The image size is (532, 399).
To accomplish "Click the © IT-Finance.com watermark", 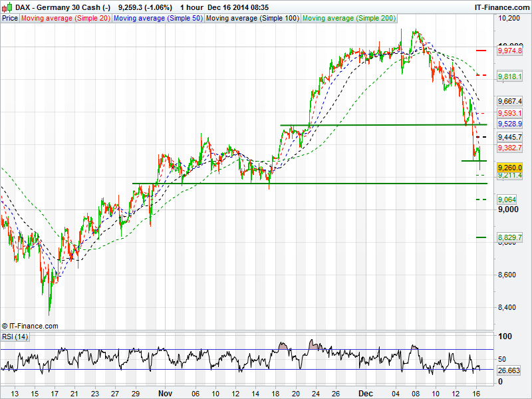I will (x=30, y=326).
